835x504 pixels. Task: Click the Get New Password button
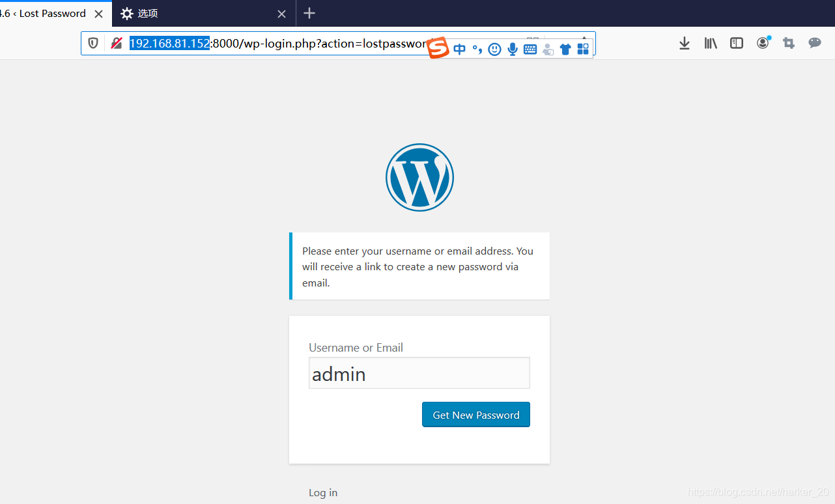476,415
